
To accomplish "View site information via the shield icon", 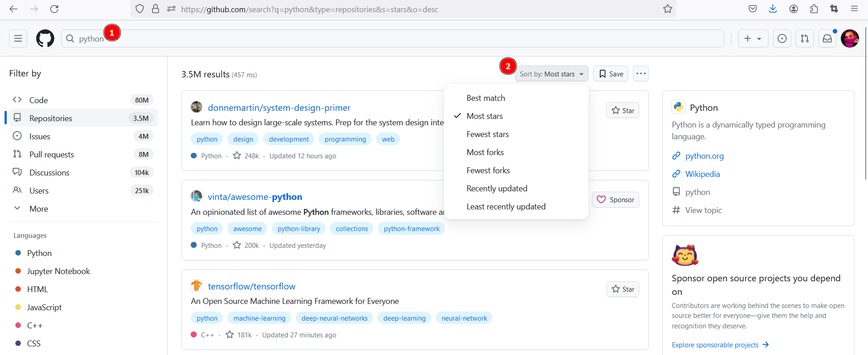I will (x=140, y=9).
